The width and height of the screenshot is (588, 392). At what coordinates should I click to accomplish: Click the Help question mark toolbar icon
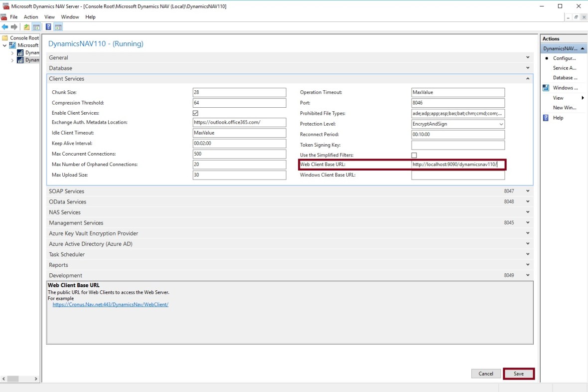point(48,27)
